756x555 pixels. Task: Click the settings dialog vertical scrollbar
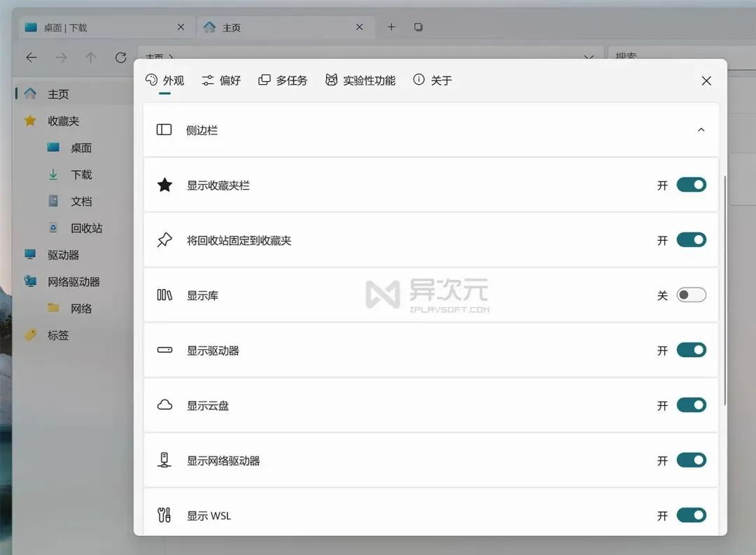click(x=724, y=290)
